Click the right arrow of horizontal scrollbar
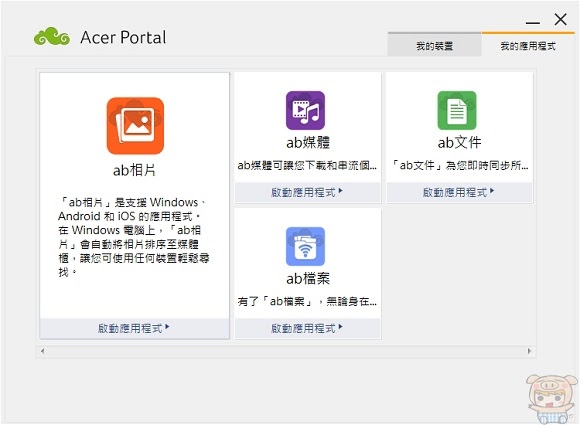The width and height of the screenshot is (580, 425). click(529, 351)
